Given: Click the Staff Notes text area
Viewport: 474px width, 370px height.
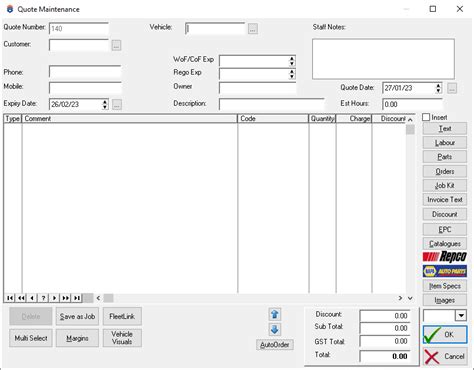Looking at the screenshot, I should (x=383, y=59).
